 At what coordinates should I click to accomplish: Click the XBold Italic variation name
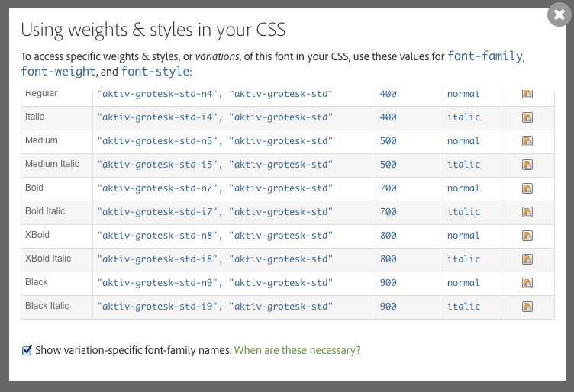pyautogui.click(x=48, y=259)
